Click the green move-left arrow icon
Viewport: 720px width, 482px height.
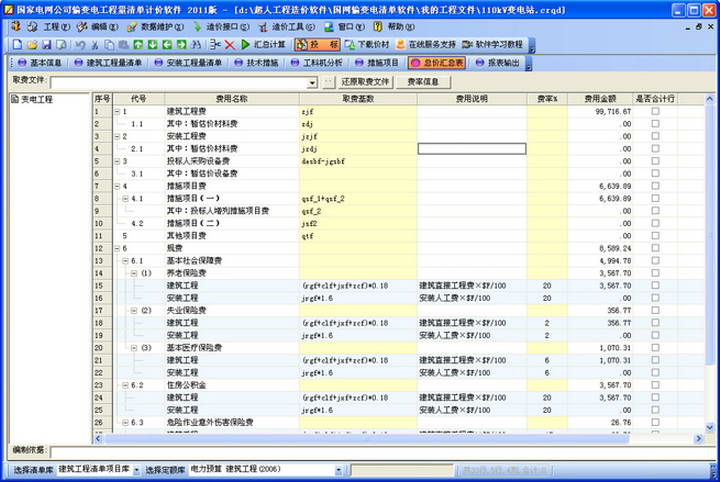pos(167,45)
